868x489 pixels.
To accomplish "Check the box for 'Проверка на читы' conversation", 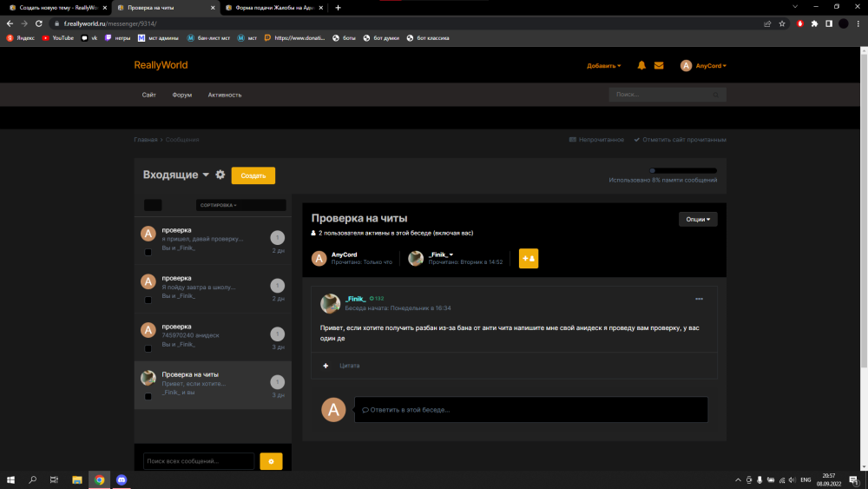I will point(148,397).
